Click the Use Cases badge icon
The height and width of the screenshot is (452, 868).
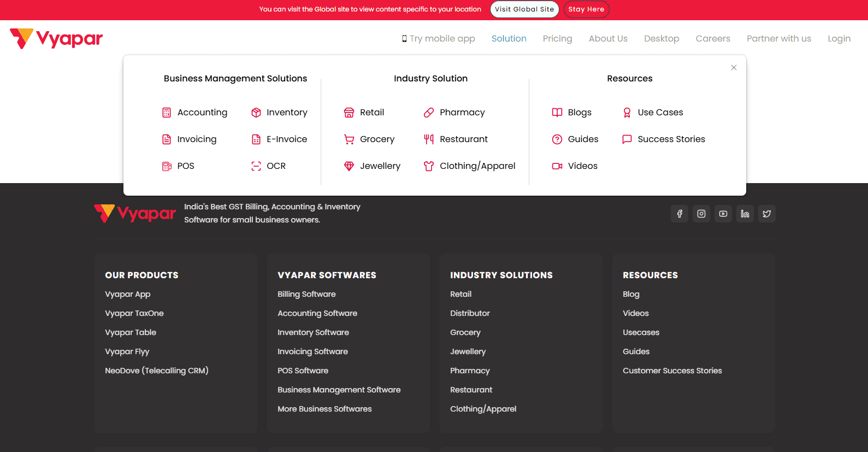[627, 113]
